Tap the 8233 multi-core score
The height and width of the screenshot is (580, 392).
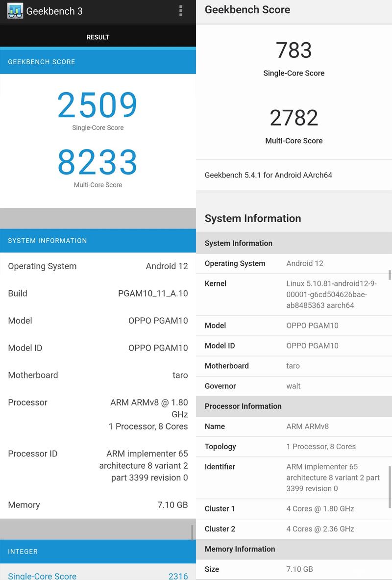pyautogui.click(x=98, y=162)
